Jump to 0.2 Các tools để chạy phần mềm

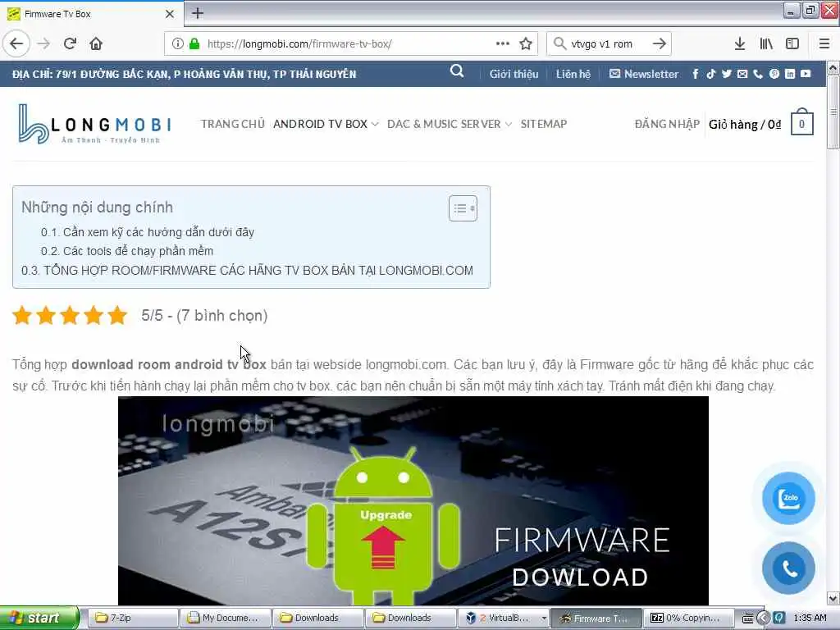127,251
